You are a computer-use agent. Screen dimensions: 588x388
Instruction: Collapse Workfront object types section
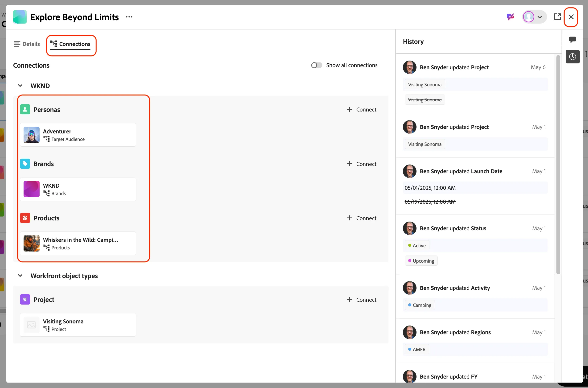(20, 275)
